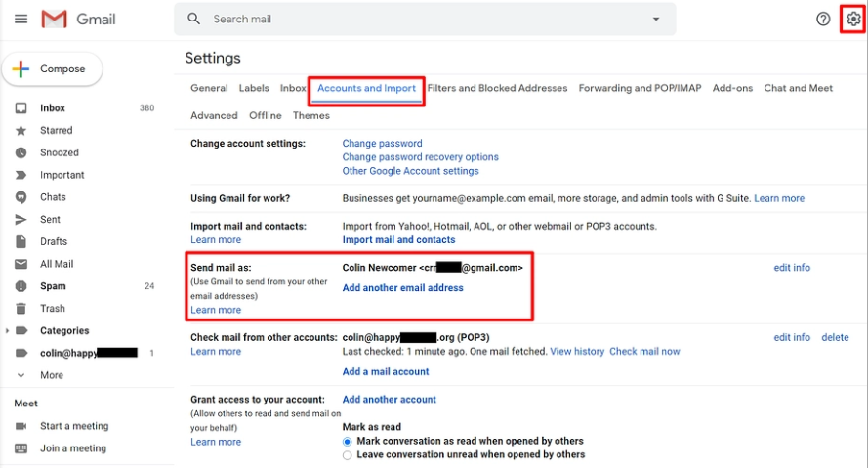Screen dimensions: 868x468
Task: Click Add another email address link
Action: tap(402, 288)
